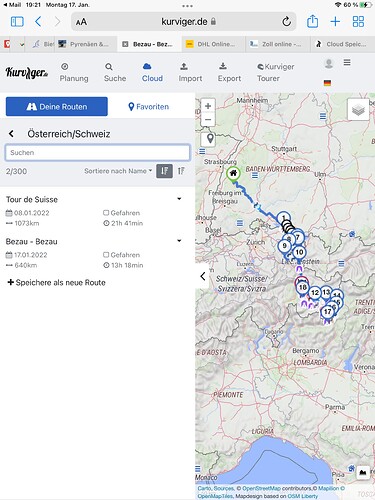The width and height of the screenshot is (375, 500).
Task: Collapse the sidebar with the arrow handle
Action: (203, 276)
